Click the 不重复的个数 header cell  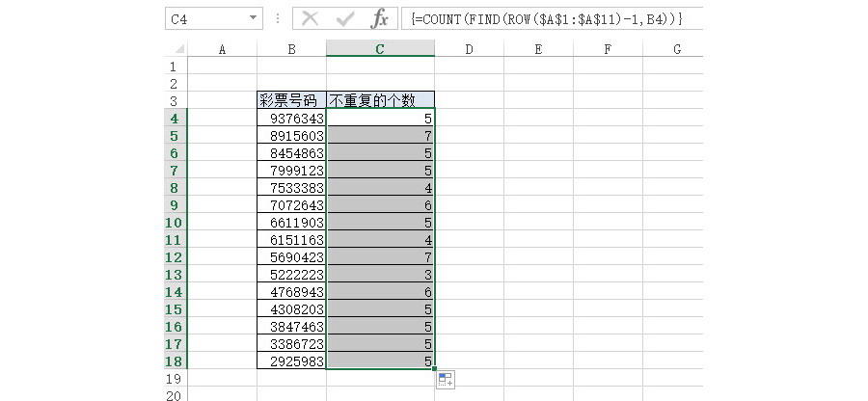click(x=380, y=100)
